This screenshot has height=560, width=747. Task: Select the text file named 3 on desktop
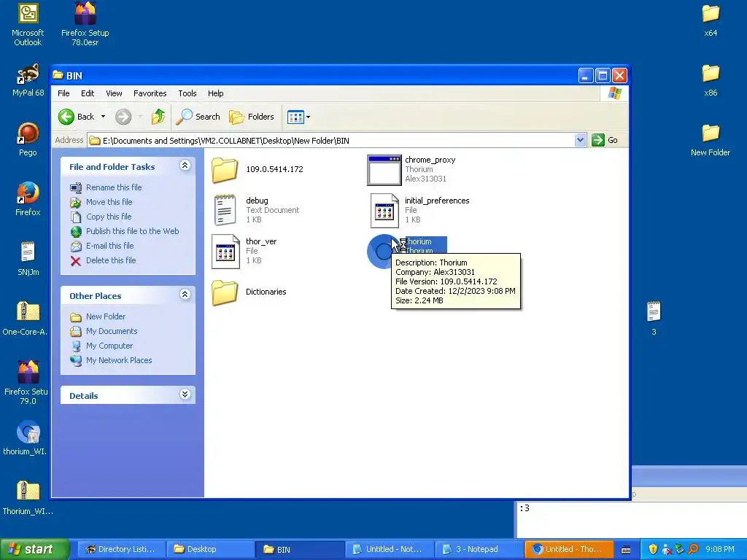pos(654,312)
